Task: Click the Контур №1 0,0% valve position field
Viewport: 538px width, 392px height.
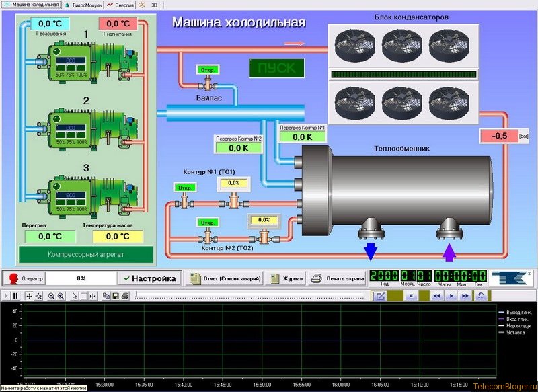Action: click(x=233, y=182)
